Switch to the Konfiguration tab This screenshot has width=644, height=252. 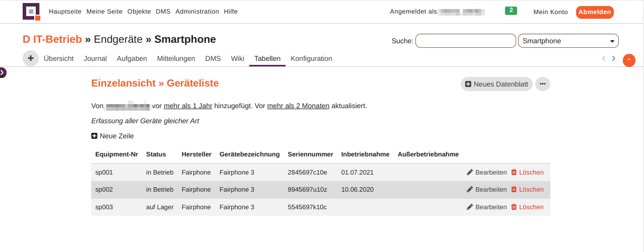pos(311,58)
